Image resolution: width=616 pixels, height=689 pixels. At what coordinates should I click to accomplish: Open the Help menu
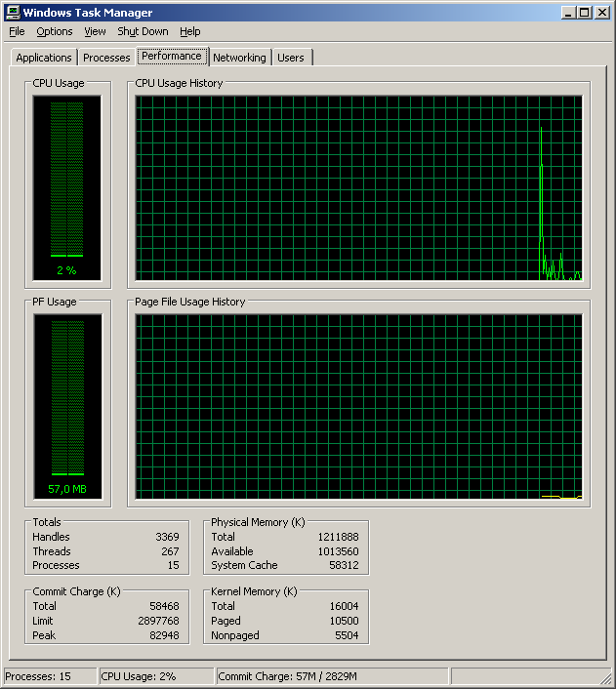pos(190,31)
